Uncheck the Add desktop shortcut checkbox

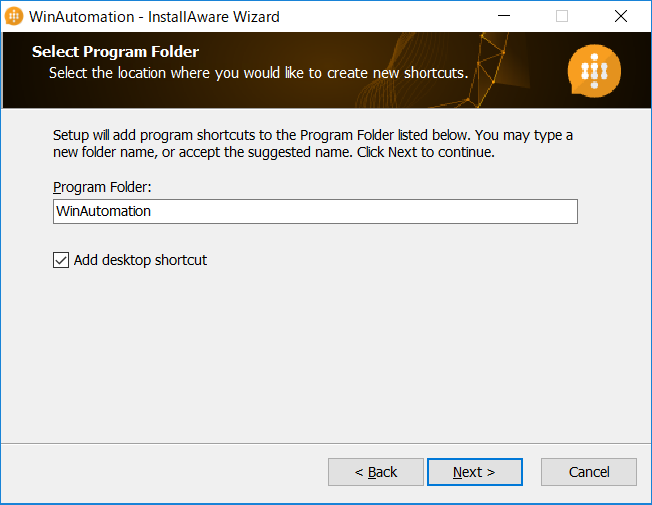point(61,260)
